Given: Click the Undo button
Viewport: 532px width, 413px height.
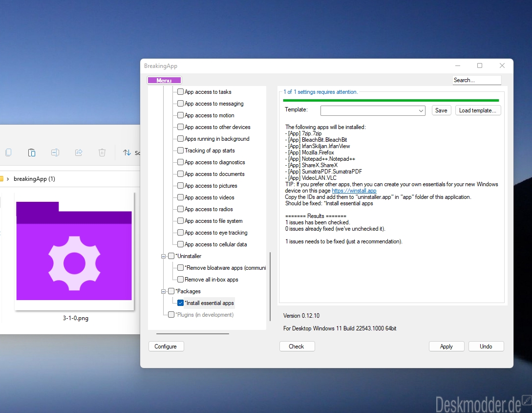Looking at the screenshot, I should click(x=486, y=346).
